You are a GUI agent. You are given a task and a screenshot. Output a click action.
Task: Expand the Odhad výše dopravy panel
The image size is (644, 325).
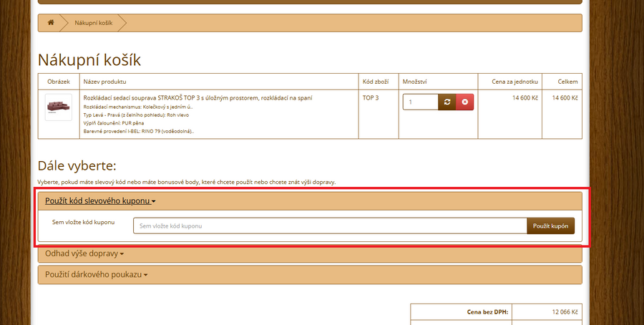point(84,253)
